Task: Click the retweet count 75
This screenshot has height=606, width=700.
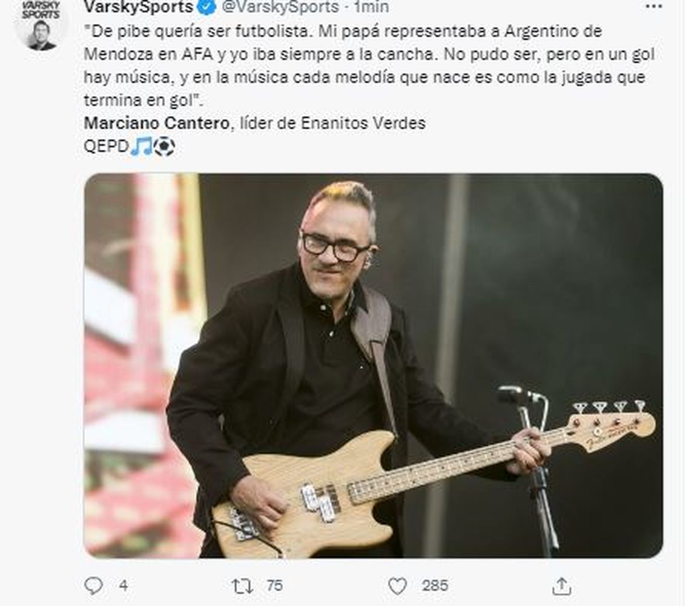Action: (x=274, y=586)
